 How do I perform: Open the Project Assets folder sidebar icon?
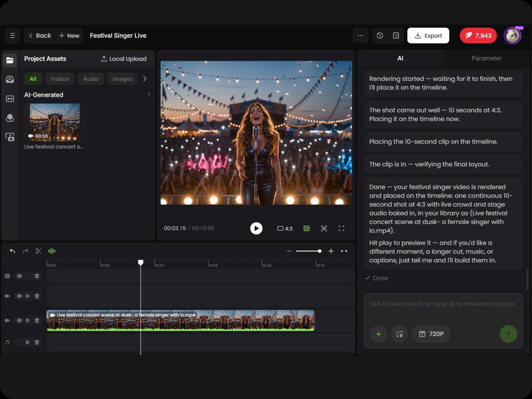[10, 60]
